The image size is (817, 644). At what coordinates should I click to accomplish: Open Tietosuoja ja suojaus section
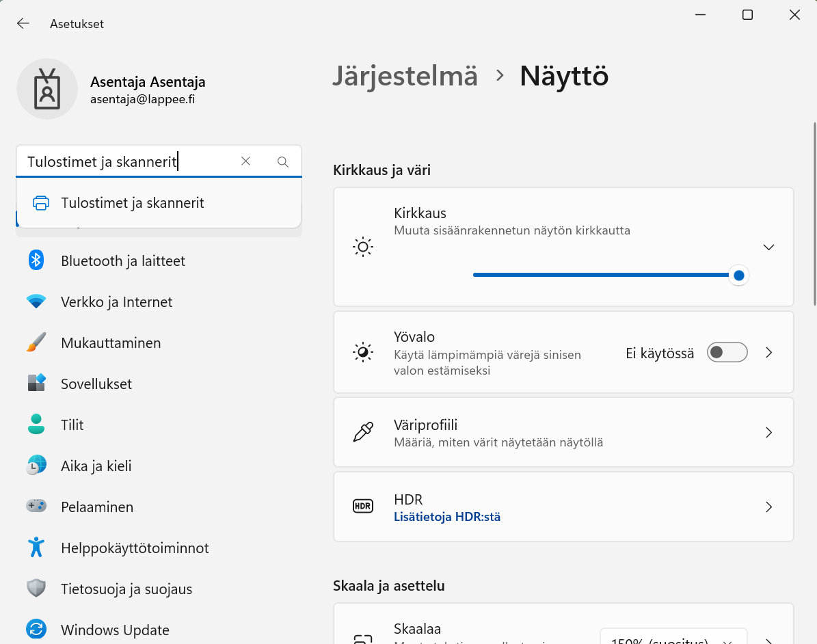click(159, 589)
